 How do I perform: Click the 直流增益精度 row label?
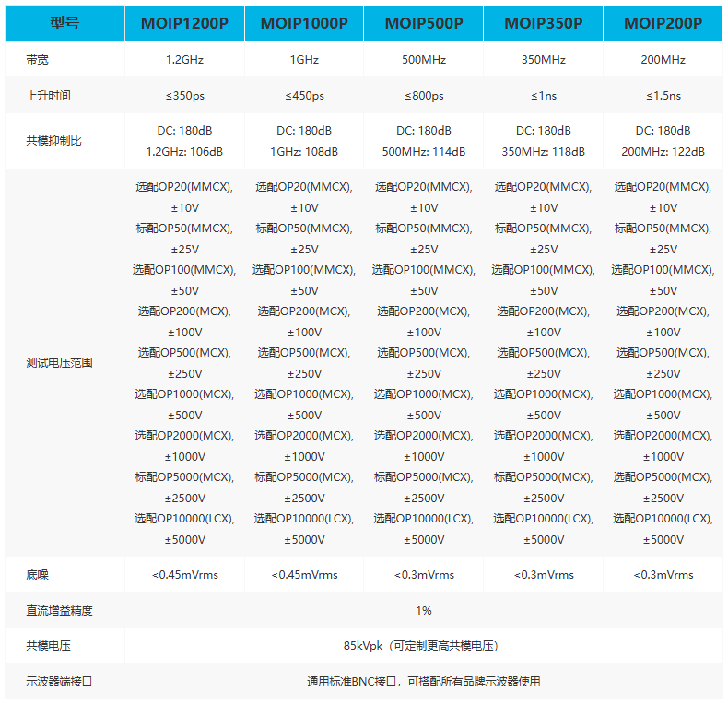click(x=59, y=610)
